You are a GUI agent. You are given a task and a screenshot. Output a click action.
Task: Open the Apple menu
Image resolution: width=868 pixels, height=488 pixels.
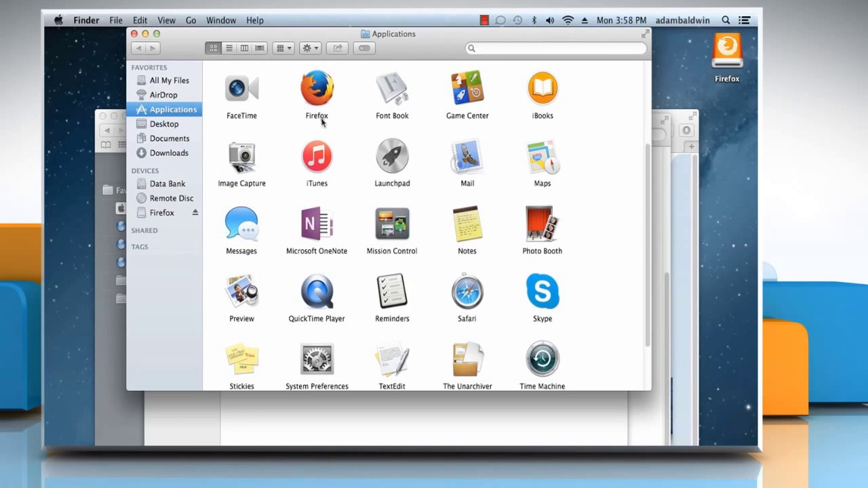58,20
